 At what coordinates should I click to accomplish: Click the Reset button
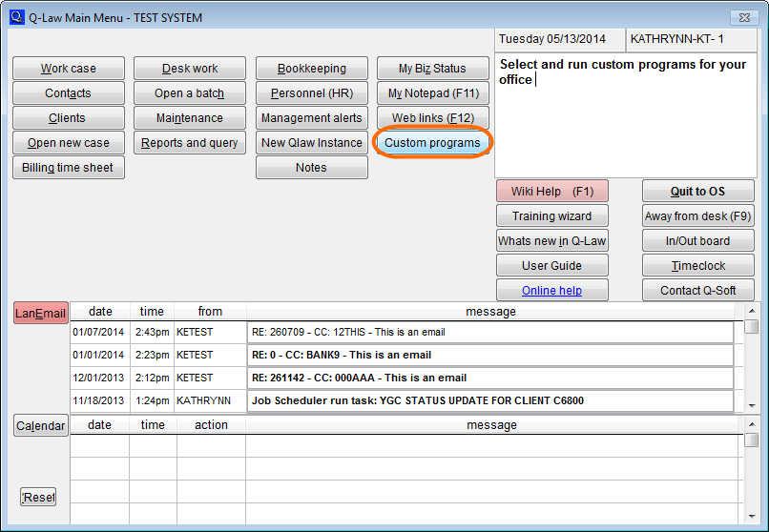(x=38, y=498)
